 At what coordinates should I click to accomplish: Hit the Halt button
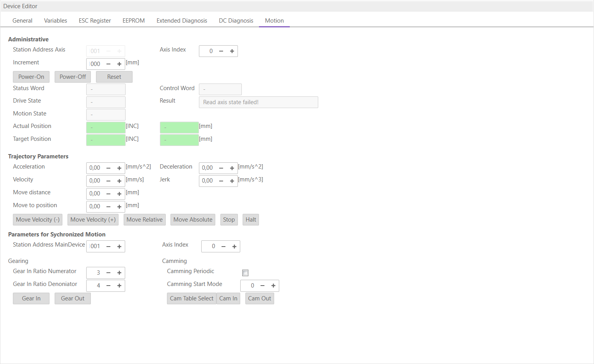251,220
